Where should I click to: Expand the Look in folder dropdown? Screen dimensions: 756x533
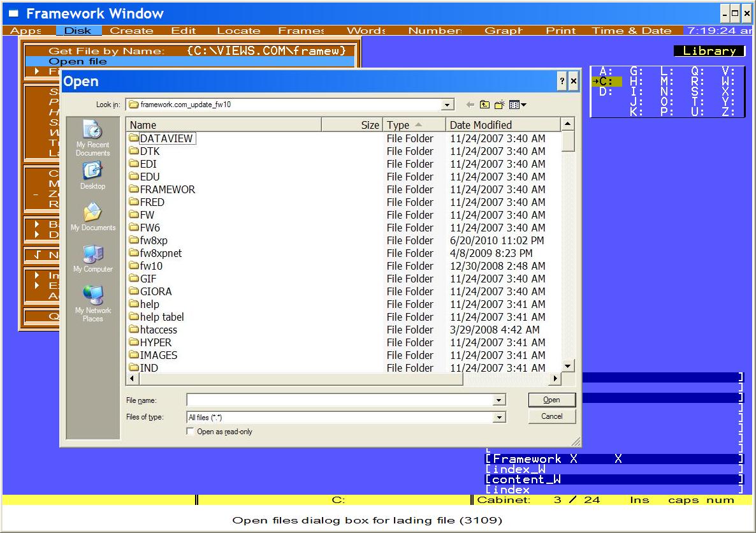click(x=447, y=105)
